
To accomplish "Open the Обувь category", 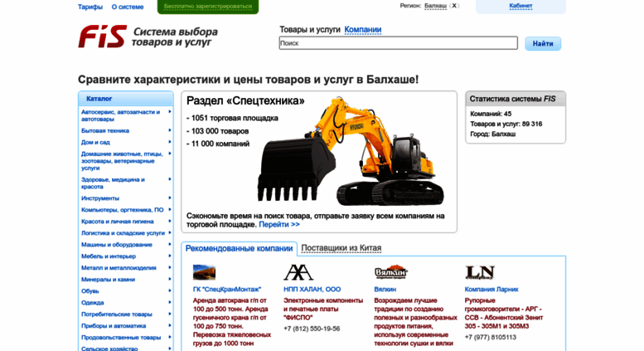I will [90, 291].
